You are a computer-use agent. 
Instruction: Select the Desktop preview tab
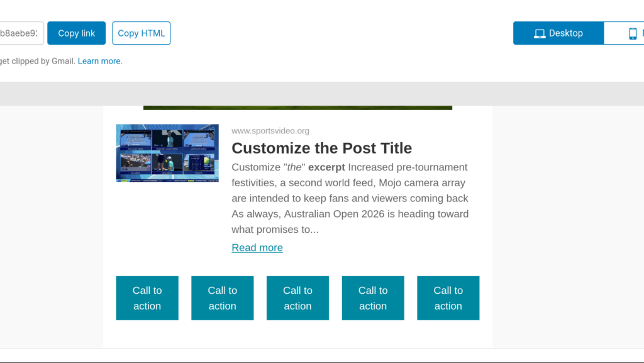point(558,33)
